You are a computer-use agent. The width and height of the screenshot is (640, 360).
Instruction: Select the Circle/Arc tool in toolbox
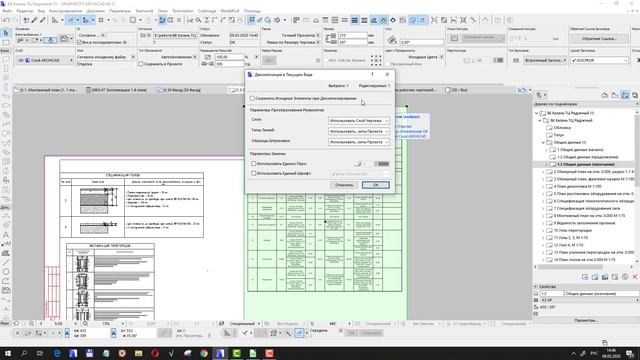pyautogui.click(x=6, y=272)
